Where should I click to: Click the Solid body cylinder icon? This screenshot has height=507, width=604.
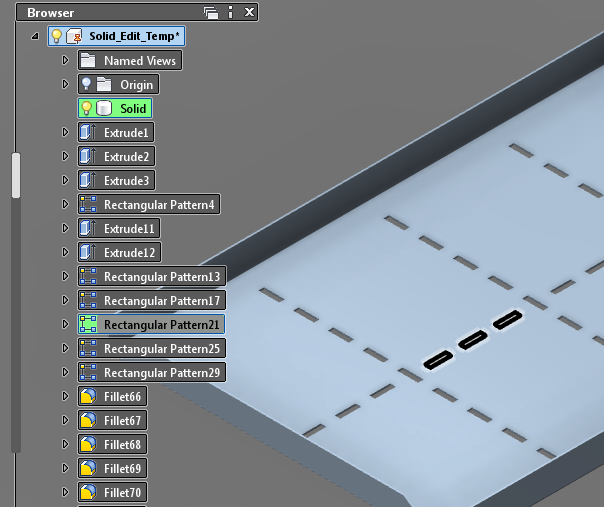point(104,109)
